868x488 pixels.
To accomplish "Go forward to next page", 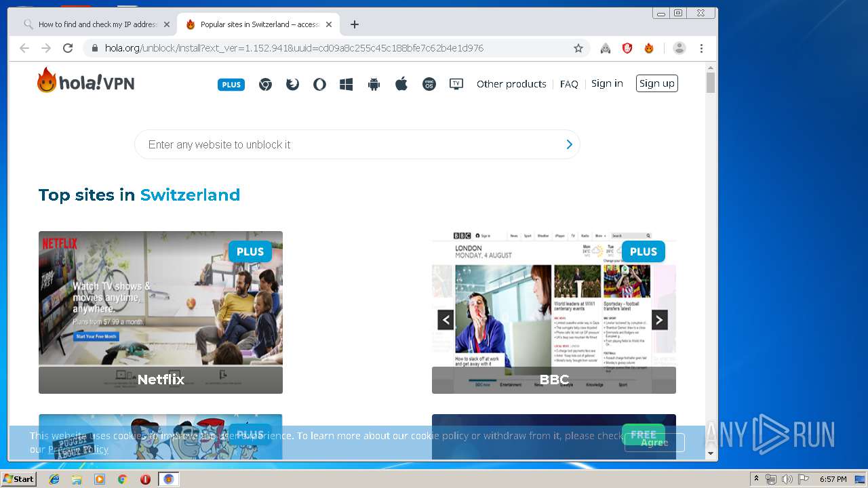I will coord(46,48).
